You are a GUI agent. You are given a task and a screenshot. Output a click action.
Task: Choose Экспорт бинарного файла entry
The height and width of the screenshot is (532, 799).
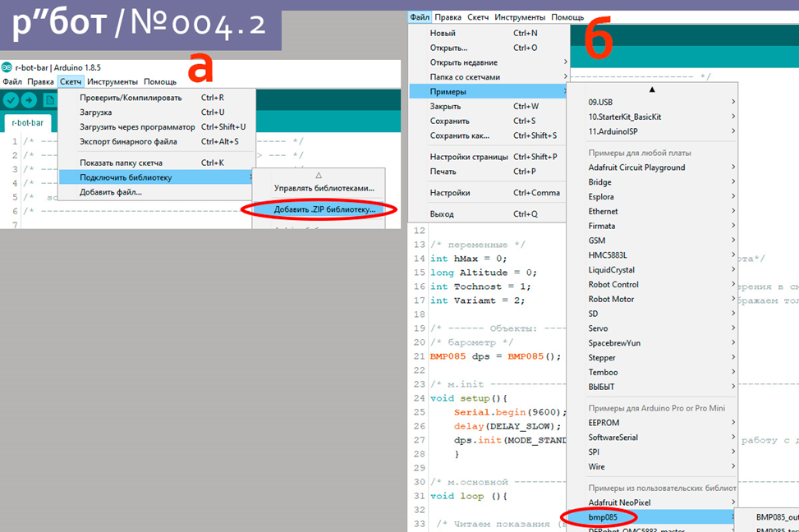tap(157, 141)
